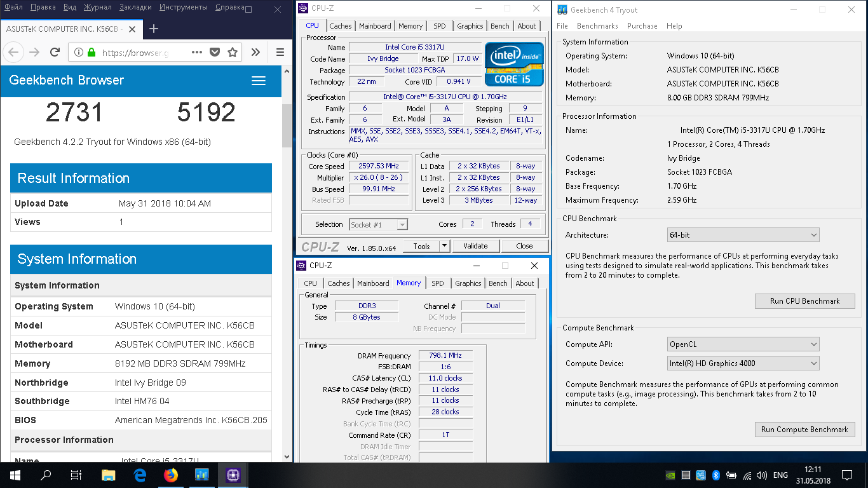
Task: Open Graphics tab in top CPU-Z window
Action: pyautogui.click(x=470, y=26)
